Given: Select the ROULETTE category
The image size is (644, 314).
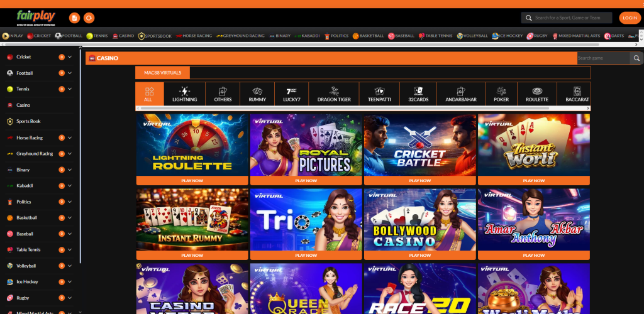Looking at the screenshot, I should pyautogui.click(x=537, y=94).
